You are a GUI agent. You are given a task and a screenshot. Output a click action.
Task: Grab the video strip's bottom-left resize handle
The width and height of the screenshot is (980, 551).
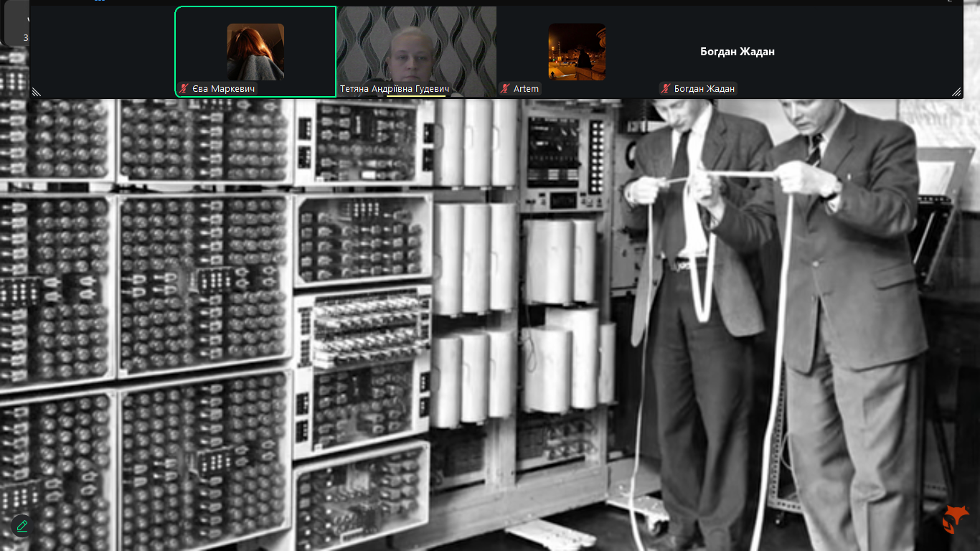[36, 92]
